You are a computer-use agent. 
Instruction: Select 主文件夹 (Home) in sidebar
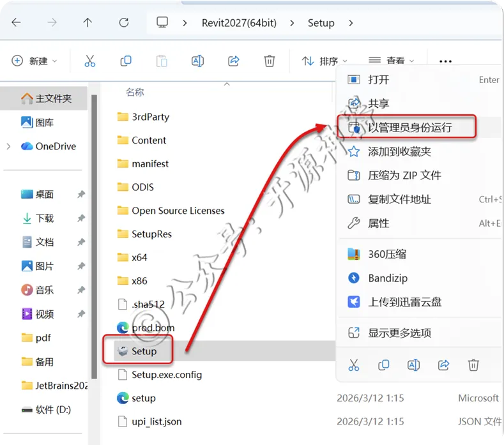coord(44,98)
